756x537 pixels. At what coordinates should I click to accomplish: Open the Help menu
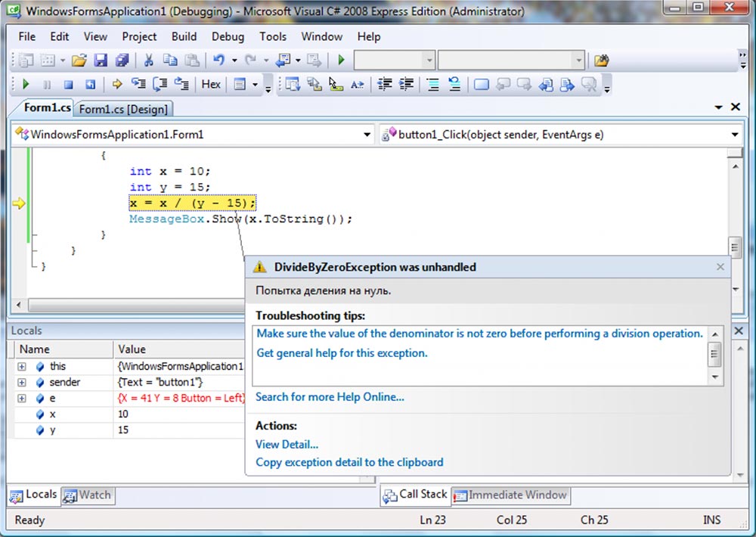point(369,36)
